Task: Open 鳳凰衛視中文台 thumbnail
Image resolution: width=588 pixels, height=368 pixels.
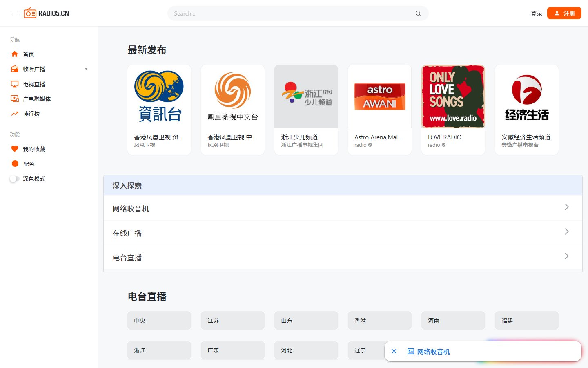Action: (233, 96)
